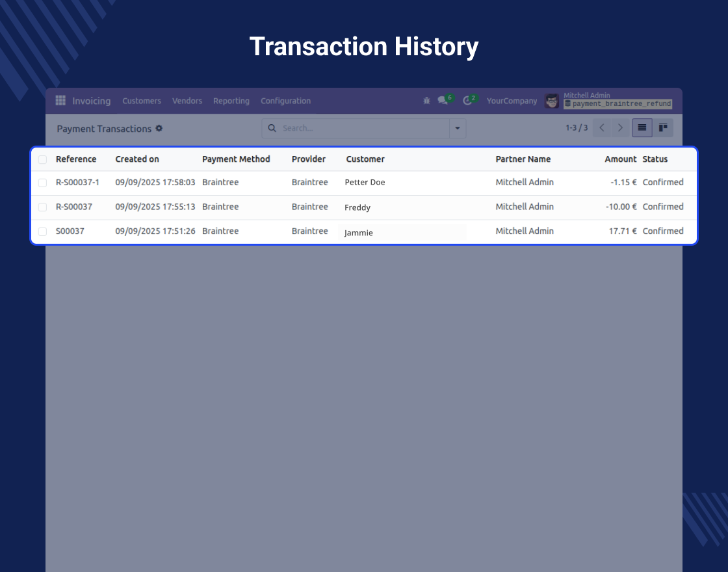Click the Invoicing app title
This screenshot has width=728, height=572.
coord(92,101)
